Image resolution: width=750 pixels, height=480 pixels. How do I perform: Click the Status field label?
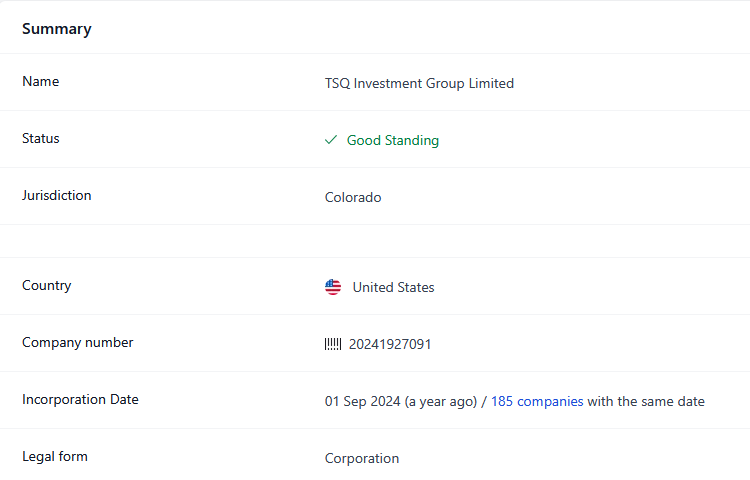(x=41, y=138)
